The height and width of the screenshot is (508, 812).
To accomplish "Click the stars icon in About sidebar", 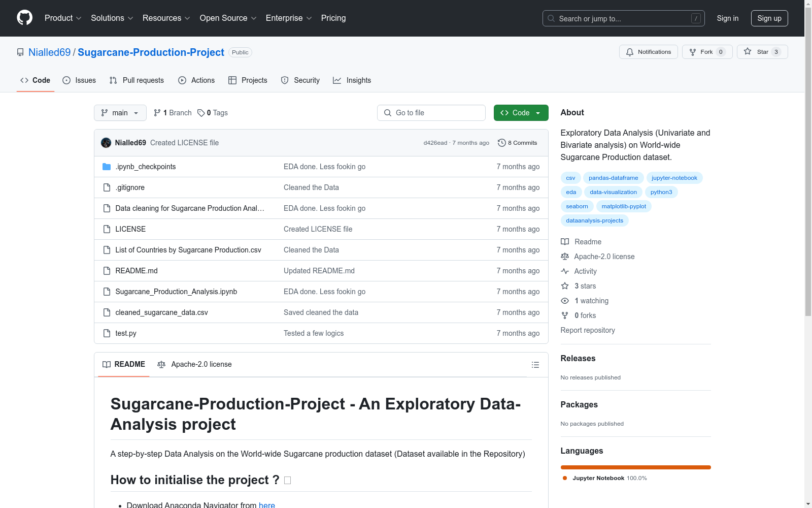I will [x=565, y=286].
